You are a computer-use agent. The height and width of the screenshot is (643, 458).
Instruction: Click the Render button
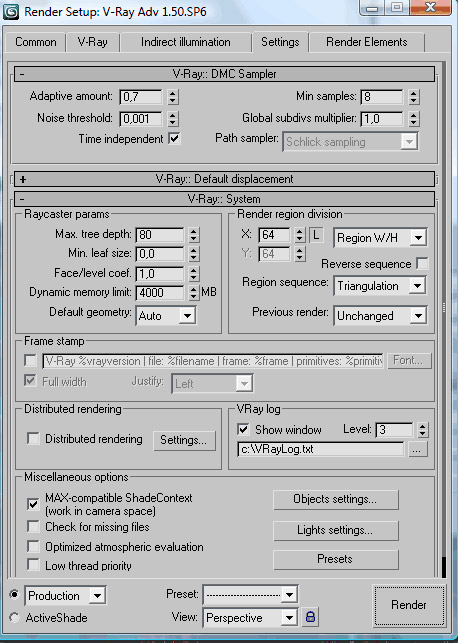click(x=409, y=605)
